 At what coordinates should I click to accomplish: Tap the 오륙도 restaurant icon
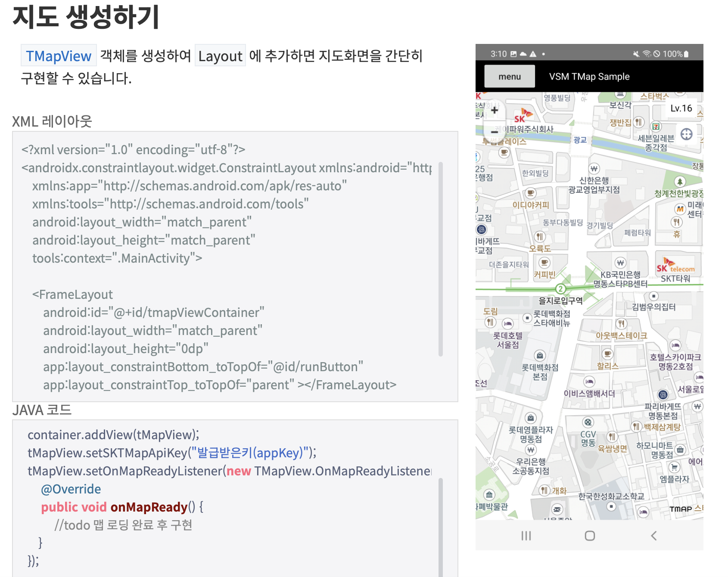(540, 236)
